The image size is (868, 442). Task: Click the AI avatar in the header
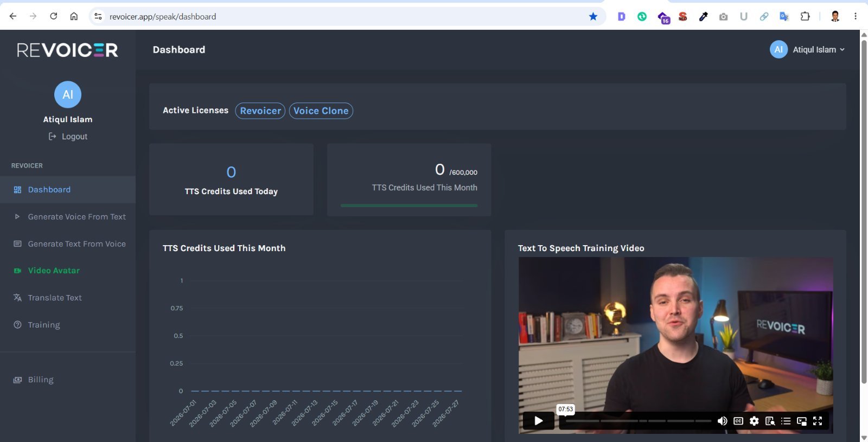point(778,49)
